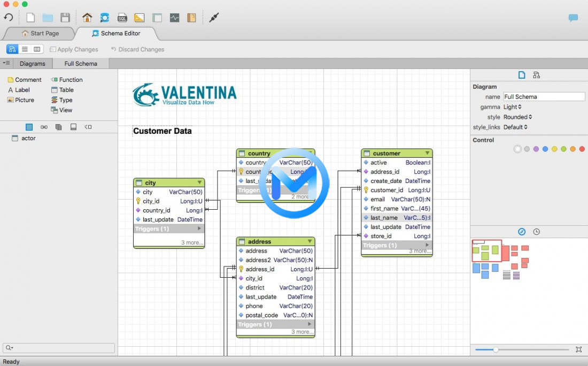Show links filter with the chain icon
The image size is (588, 366).
pos(44,127)
